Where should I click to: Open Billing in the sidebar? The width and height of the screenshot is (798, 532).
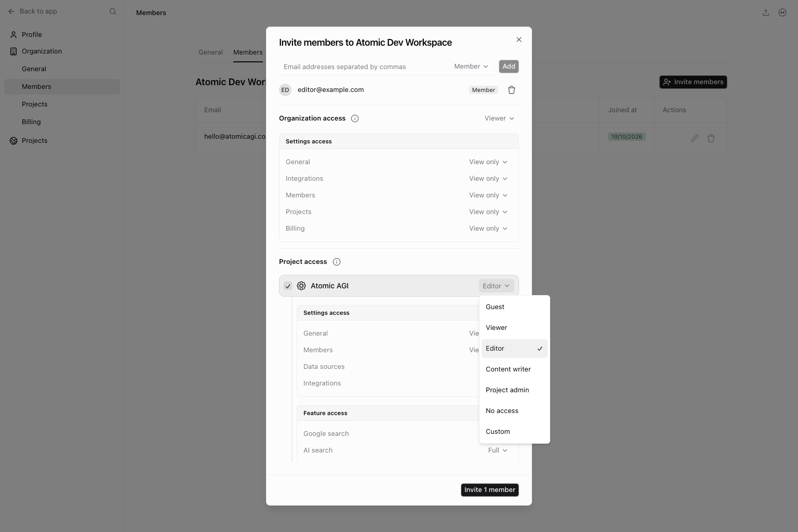click(x=62, y=122)
